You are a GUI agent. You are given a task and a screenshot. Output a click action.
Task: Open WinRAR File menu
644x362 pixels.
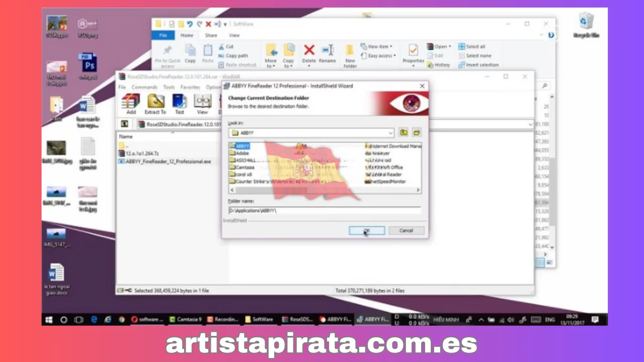(x=122, y=87)
